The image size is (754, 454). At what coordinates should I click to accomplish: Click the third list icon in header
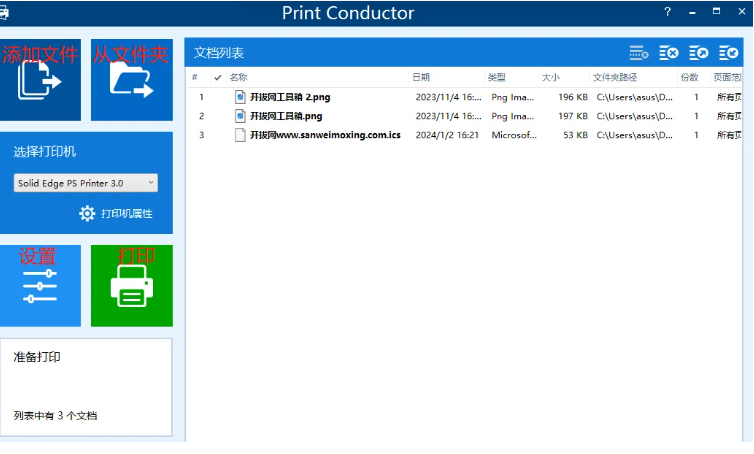pyautogui.click(x=698, y=53)
